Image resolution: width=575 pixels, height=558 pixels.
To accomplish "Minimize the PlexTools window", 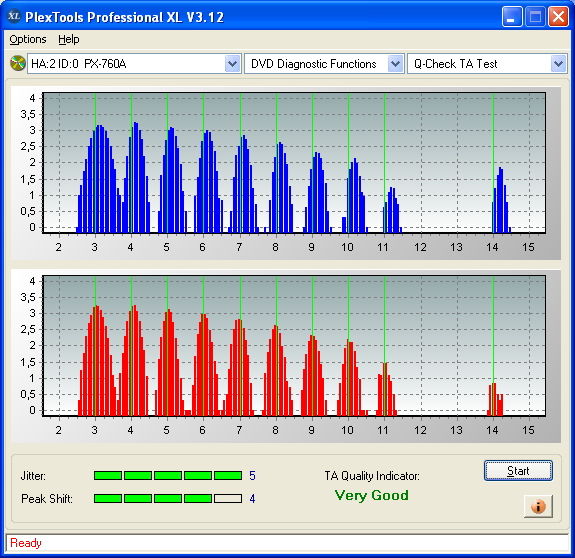I will 512,17.
